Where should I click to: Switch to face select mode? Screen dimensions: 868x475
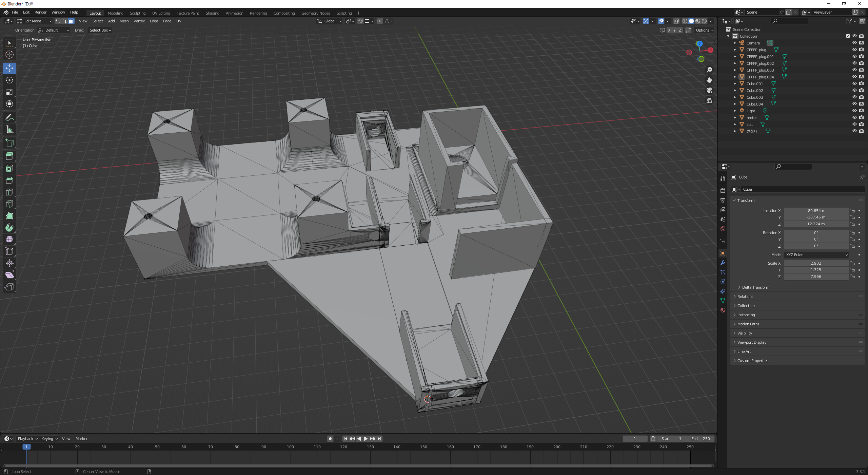click(x=71, y=21)
